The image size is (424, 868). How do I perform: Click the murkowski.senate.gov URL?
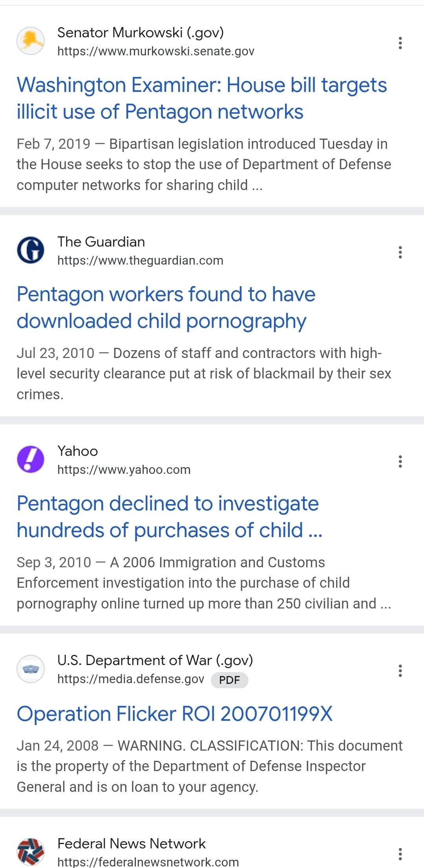coord(155,51)
